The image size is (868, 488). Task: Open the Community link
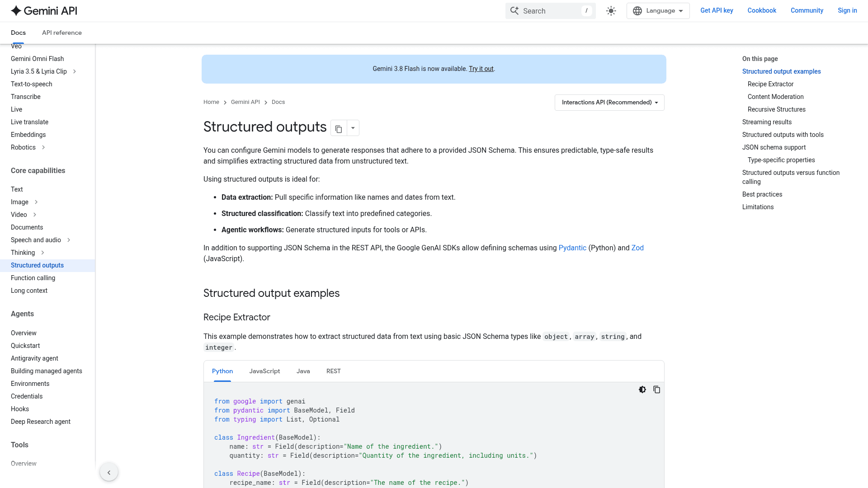click(x=807, y=11)
